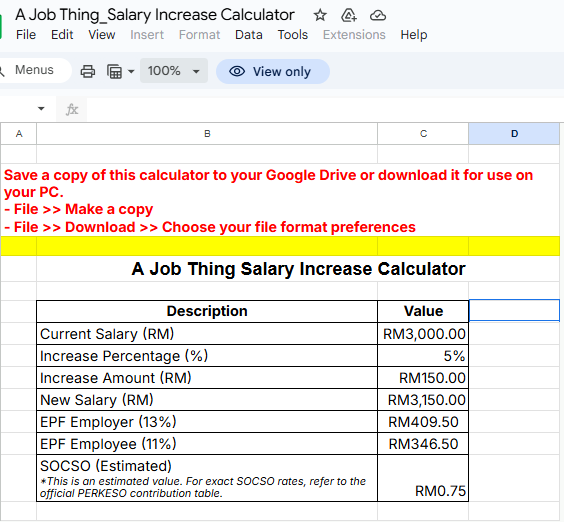Viewport: 564px width, 522px height.
Task: Open the 100% zoom dropdown
Action: (174, 71)
